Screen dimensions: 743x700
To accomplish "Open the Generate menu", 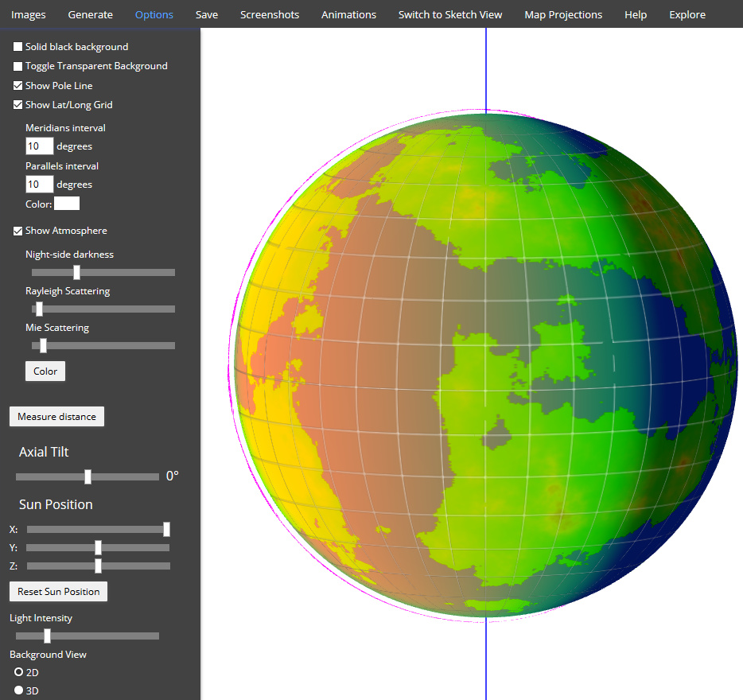I will pos(90,14).
